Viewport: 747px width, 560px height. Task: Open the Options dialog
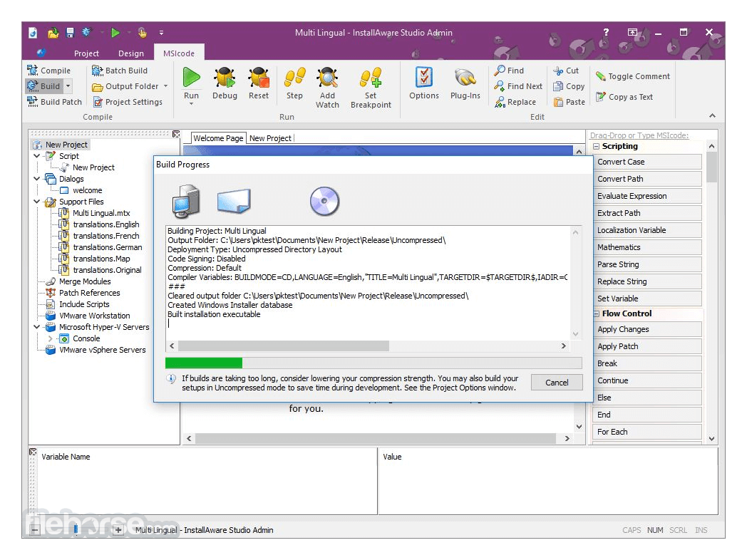(424, 83)
